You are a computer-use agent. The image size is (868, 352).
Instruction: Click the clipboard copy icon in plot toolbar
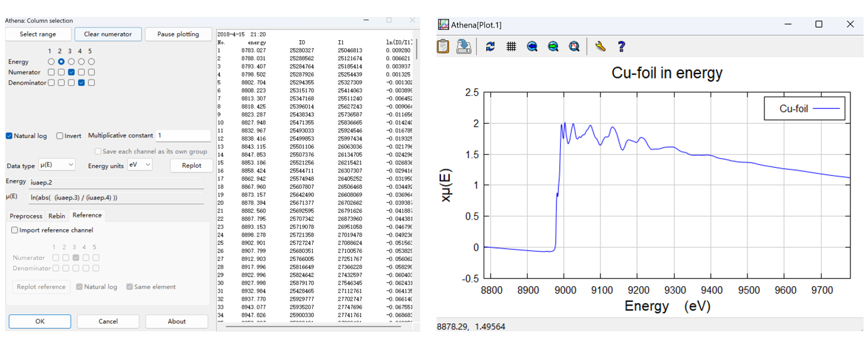click(443, 46)
